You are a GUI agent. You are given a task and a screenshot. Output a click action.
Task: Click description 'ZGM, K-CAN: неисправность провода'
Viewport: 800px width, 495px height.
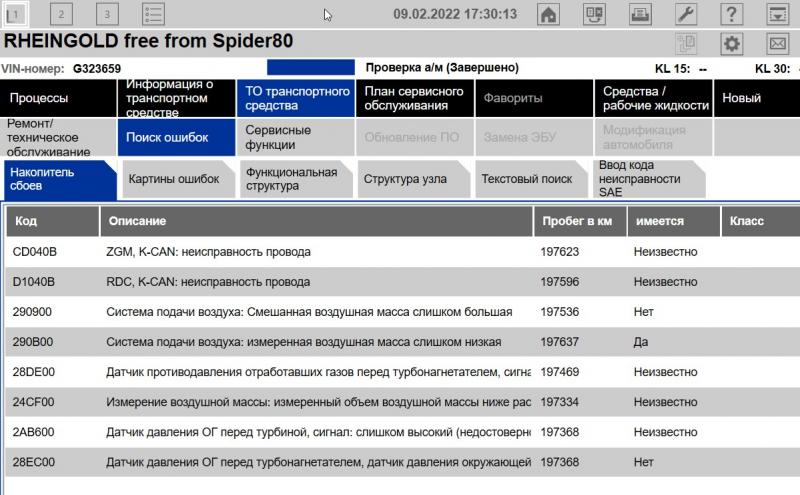(208, 252)
